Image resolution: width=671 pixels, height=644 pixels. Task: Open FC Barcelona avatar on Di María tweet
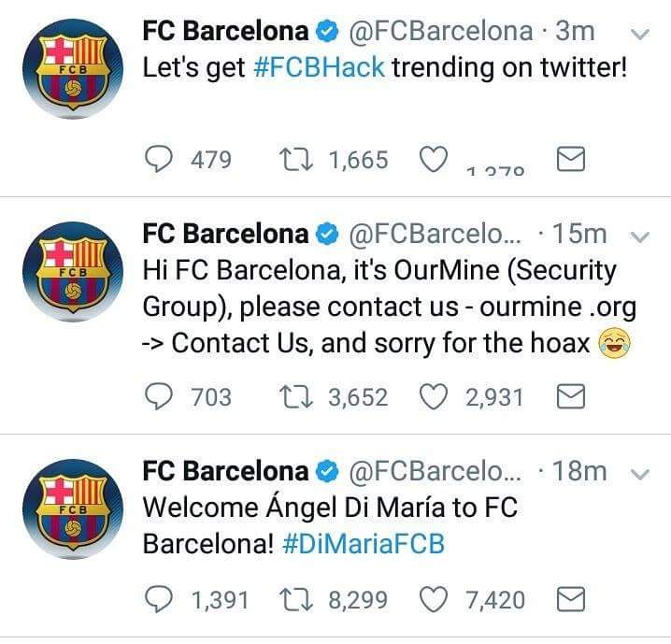pyautogui.click(x=73, y=508)
